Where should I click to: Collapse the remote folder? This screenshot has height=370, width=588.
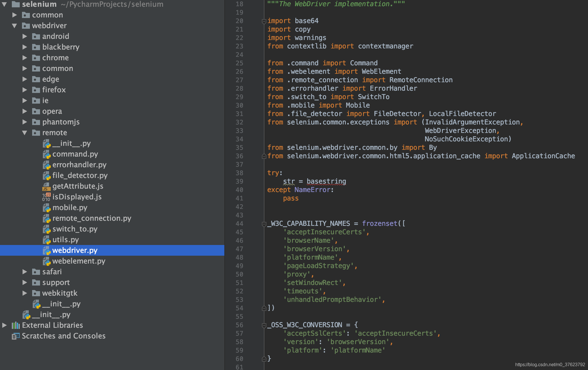coord(25,133)
